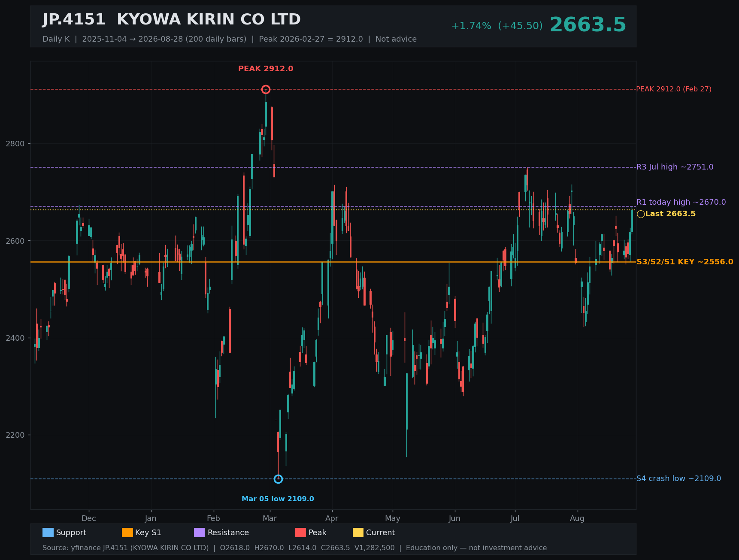Click the volume value V1,282,500 in footer
Viewport: 739px width, 560px height.
(x=375, y=548)
